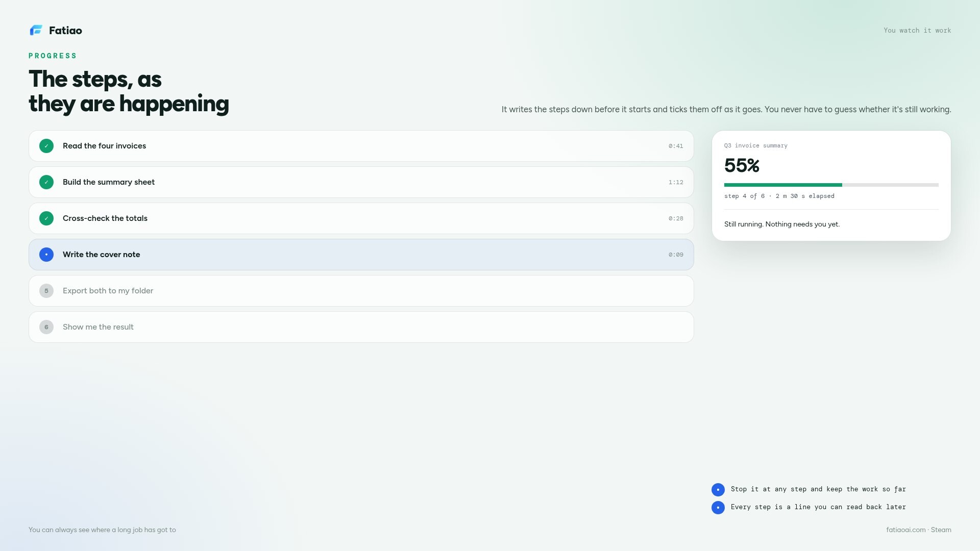The image size is (980, 551).
Task: Click the It writes the steps down description
Action: click(x=726, y=109)
